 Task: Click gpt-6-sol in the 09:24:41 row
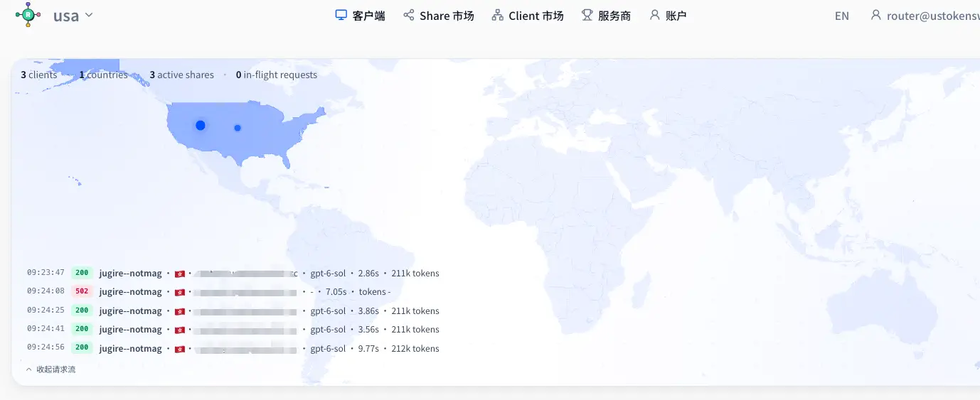[328, 329]
